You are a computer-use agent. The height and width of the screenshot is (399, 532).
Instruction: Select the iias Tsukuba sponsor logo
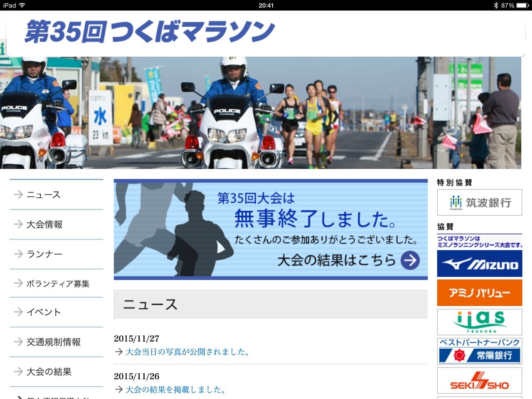point(479,322)
